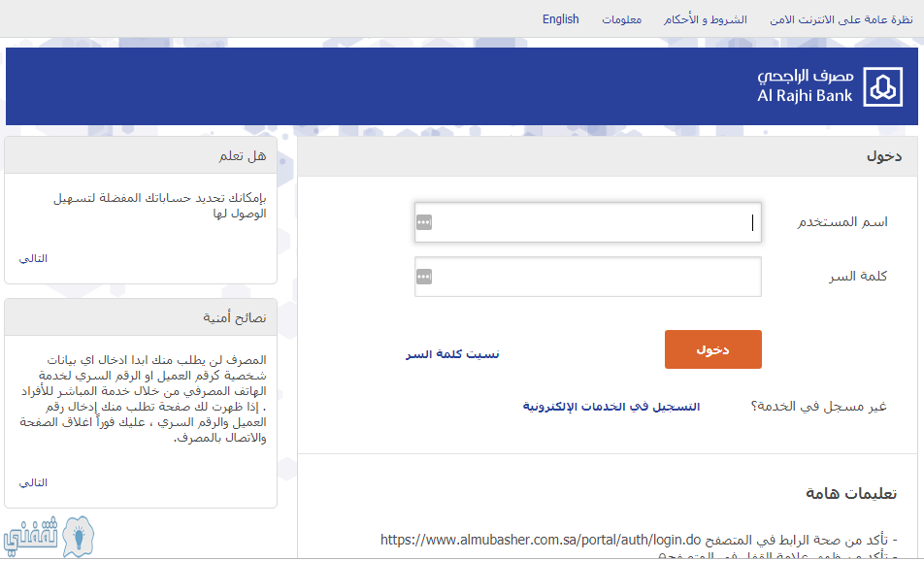
Task: Click the بإمكانك تحديد حساباتك المفضلة tip text
Action: (160, 205)
